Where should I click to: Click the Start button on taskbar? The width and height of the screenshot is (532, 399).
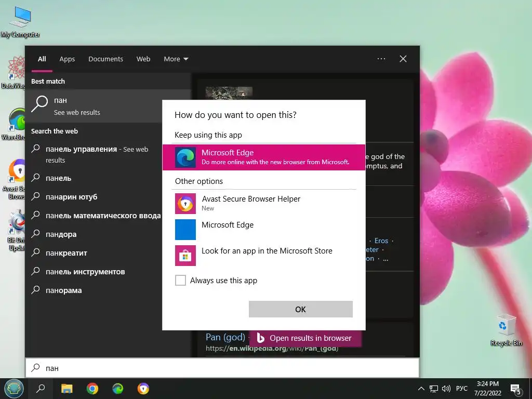(x=14, y=389)
